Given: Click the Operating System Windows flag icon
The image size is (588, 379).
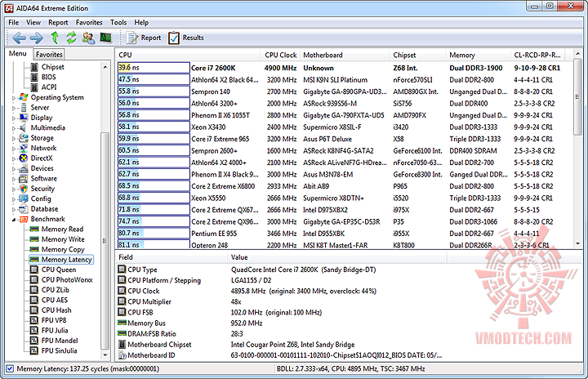Looking at the screenshot, I should 24,97.
